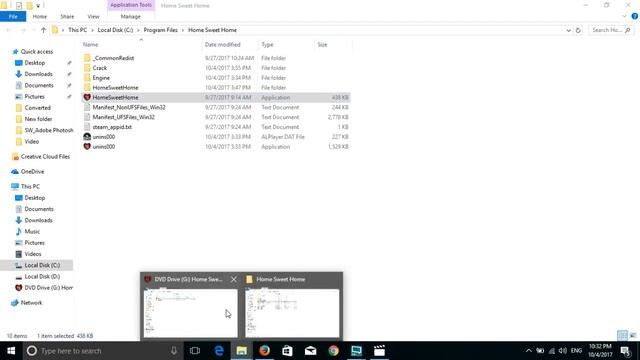Click the Search Home Sweet Home box
The image size is (640, 360).
(611, 30)
